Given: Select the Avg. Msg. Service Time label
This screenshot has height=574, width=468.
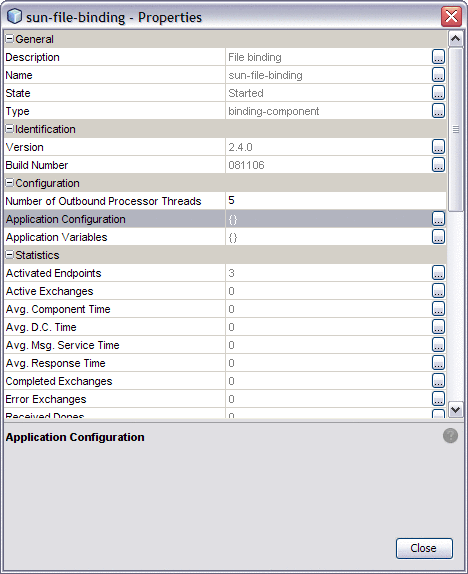Looking at the screenshot, I should (x=62, y=345).
